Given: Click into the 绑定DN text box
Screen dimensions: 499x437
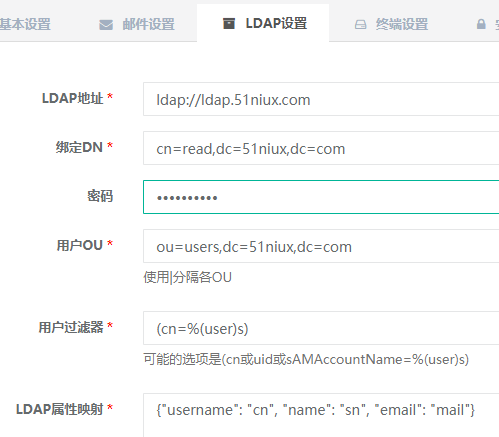Looking at the screenshot, I should point(321,148).
